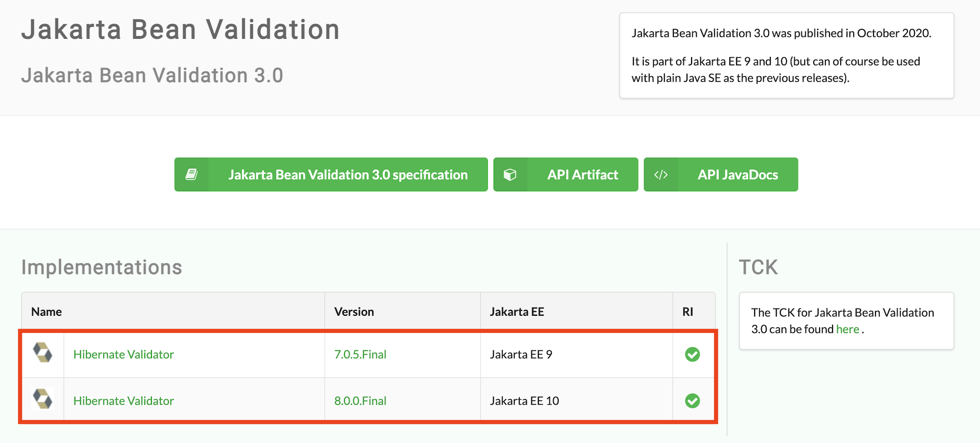This screenshot has height=443, width=980.
Task: Click the Name column header
Action: [46, 312]
